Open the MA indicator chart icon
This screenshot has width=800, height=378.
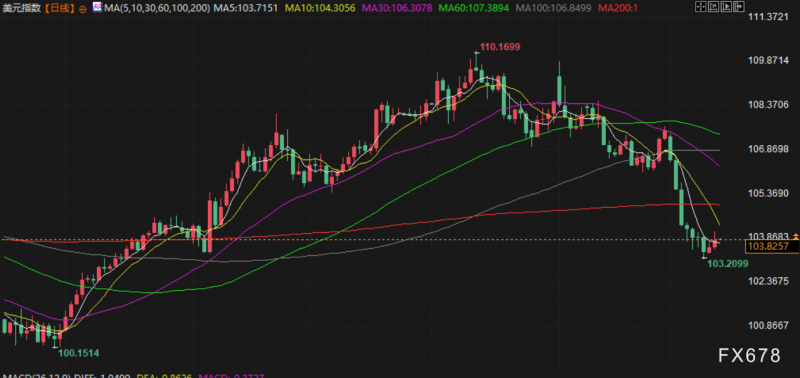pyautogui.click(x=97, y=8)
